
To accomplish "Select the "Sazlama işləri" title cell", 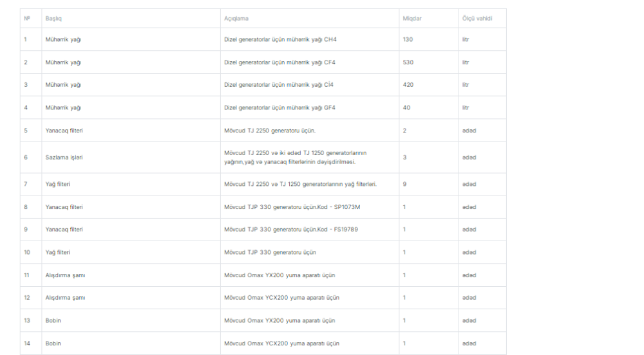I will tap(63, 157).
